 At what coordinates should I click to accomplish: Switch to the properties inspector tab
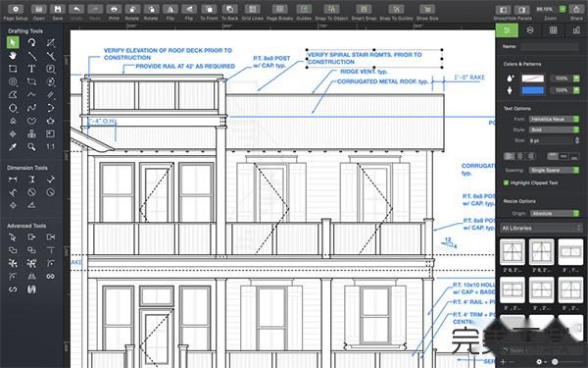click(507, 30)
